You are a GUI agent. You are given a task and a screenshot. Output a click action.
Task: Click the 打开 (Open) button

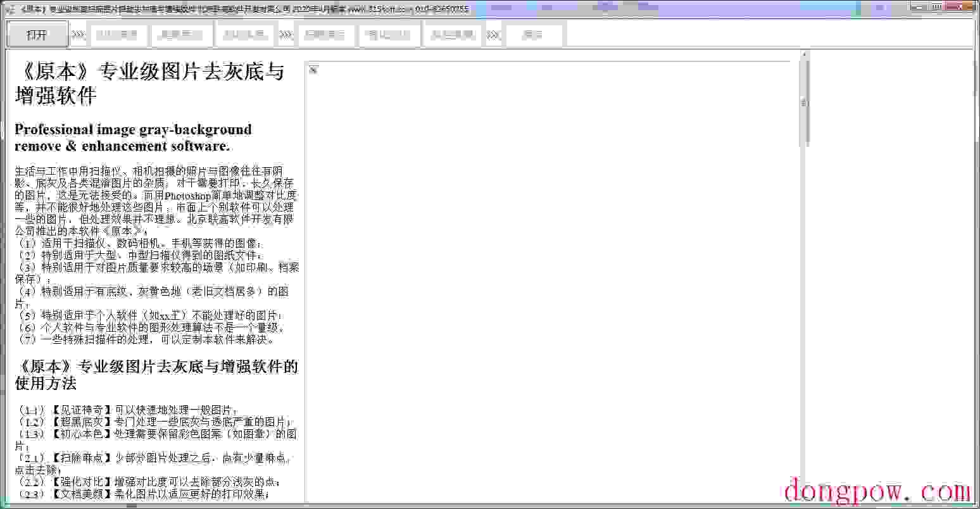[37, 34]
